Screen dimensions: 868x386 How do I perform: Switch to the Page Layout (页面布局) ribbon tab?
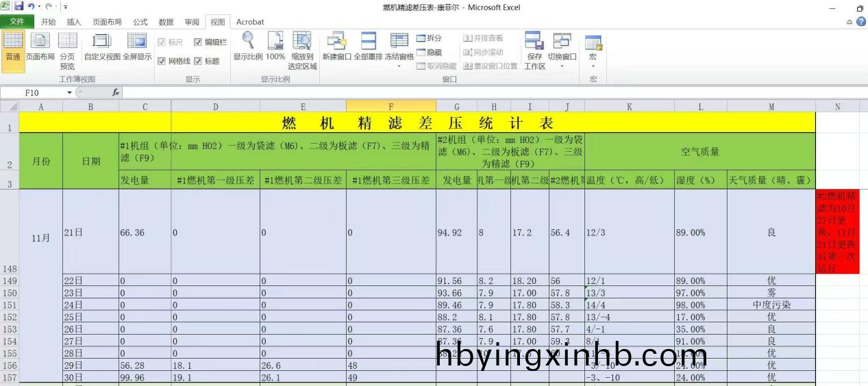107,22
